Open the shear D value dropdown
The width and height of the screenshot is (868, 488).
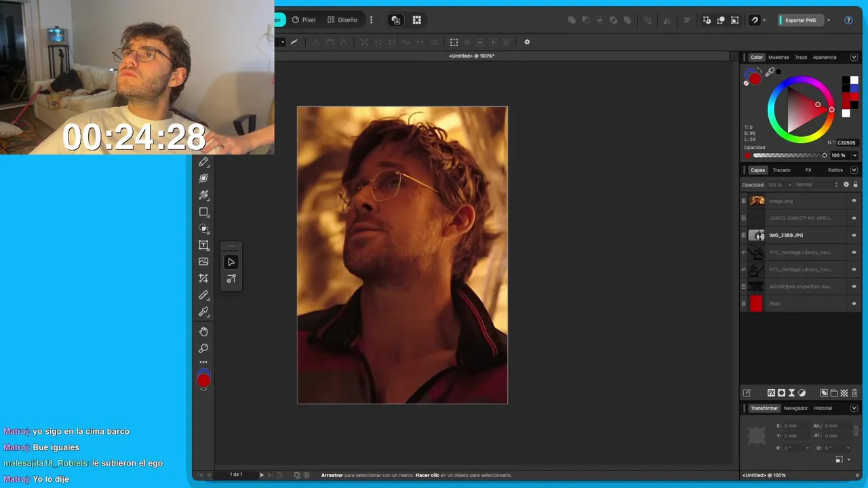(848, 448)
